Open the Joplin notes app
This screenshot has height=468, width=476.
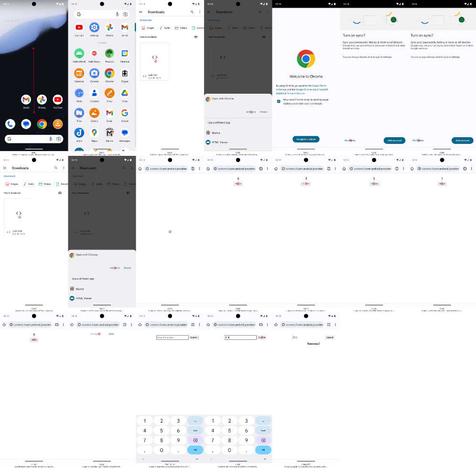point(79,132)
